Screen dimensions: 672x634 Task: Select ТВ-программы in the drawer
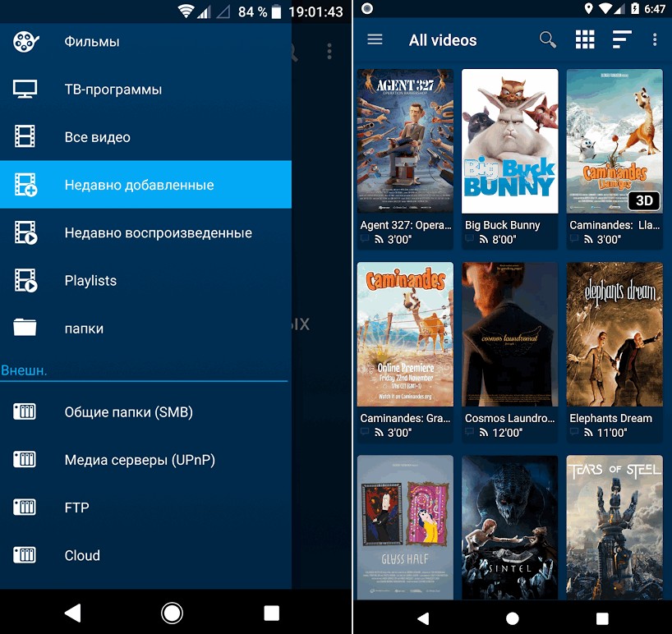tap(145, 89)
